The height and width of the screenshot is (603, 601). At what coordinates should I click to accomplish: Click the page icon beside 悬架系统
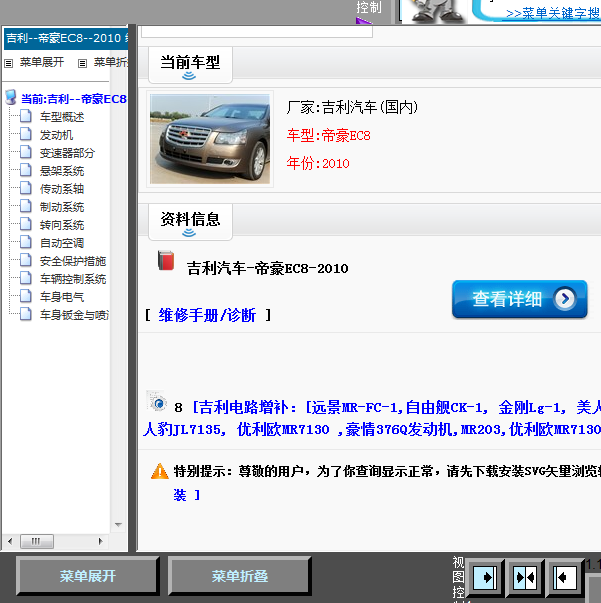click(x=26, y=170)
